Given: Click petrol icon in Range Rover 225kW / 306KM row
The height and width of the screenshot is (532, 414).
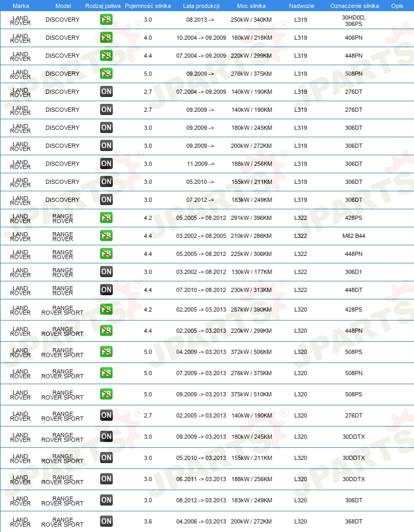Looking at the screenshot, I should click(106, 253).
